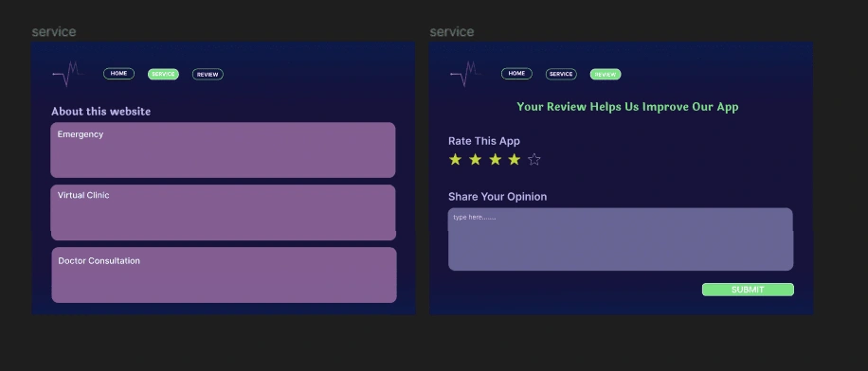The image size is (868, 371).
Task: Open HOME in the left frame's navigation
Action: [x=119, y=74]
